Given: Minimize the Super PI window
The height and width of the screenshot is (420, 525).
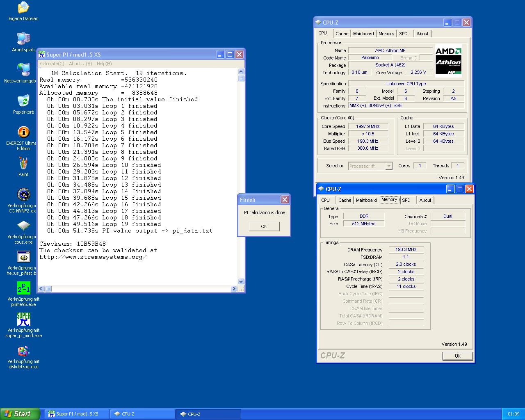Looking at the screenshot, I should [x=221, y=54].
